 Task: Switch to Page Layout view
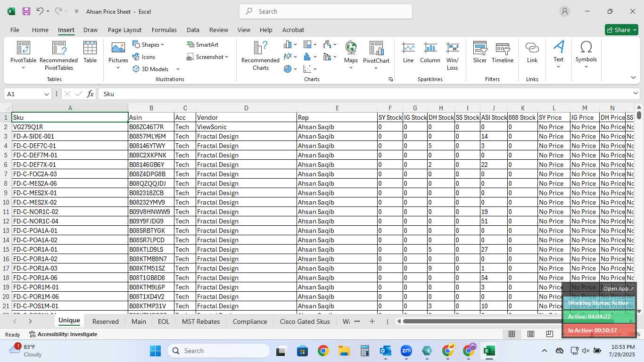click(x=530, y=334)
